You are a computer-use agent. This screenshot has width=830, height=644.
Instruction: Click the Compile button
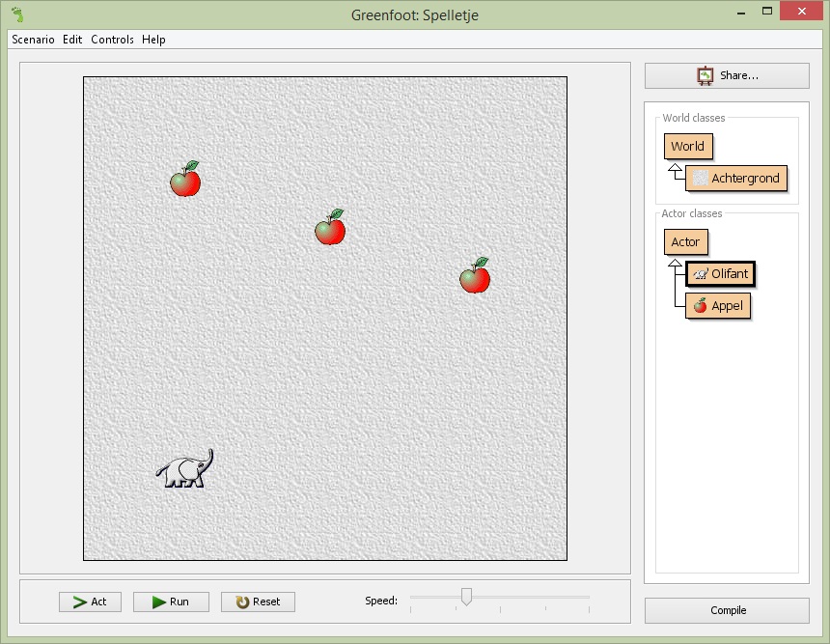pos(727,610)
